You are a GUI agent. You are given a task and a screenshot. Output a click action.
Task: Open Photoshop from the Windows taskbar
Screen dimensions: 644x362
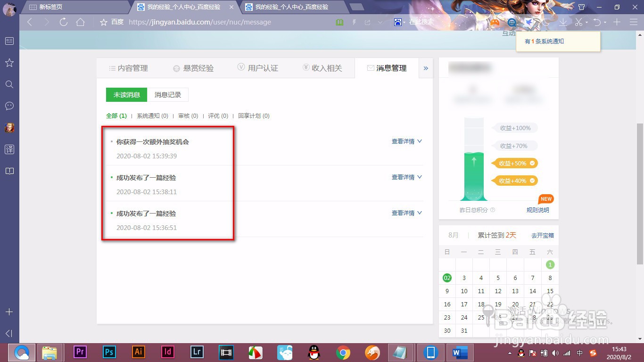tap(109, 352)
